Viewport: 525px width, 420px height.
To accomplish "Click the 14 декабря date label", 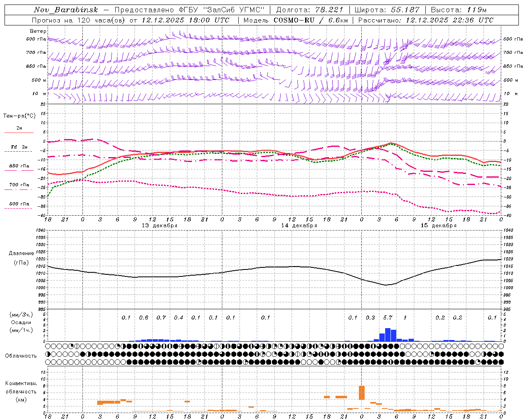I will pos(299,226).
